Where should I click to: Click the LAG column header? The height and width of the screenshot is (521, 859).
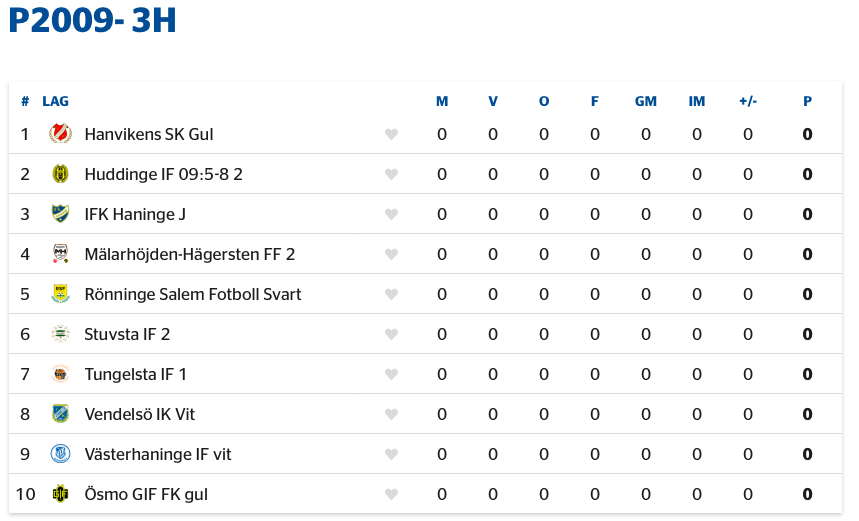[55, 101]
